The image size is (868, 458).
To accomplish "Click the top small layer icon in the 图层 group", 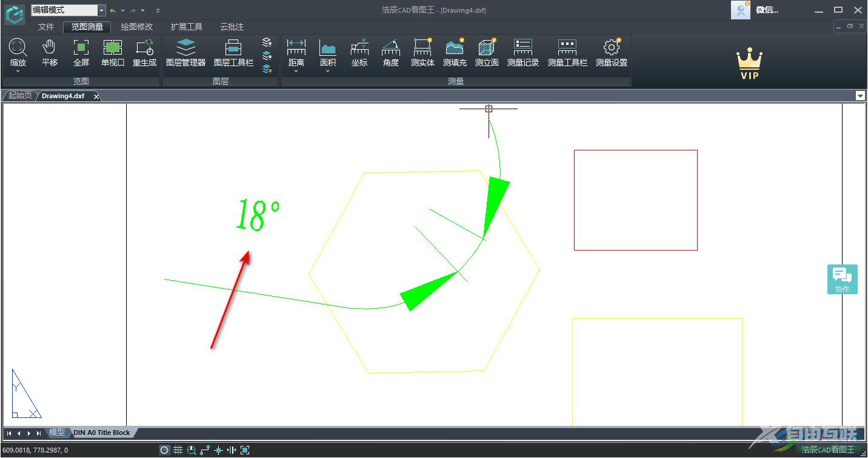I will point(267,42).
